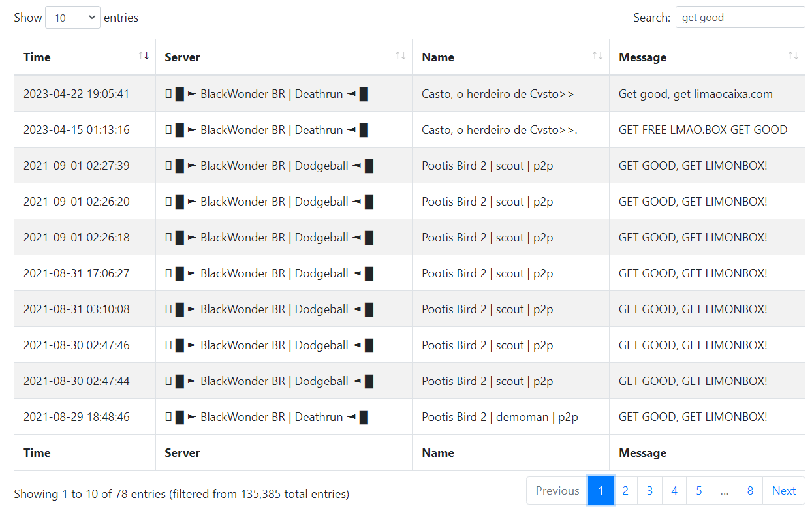Sort by the Server column header

[284, 57]
